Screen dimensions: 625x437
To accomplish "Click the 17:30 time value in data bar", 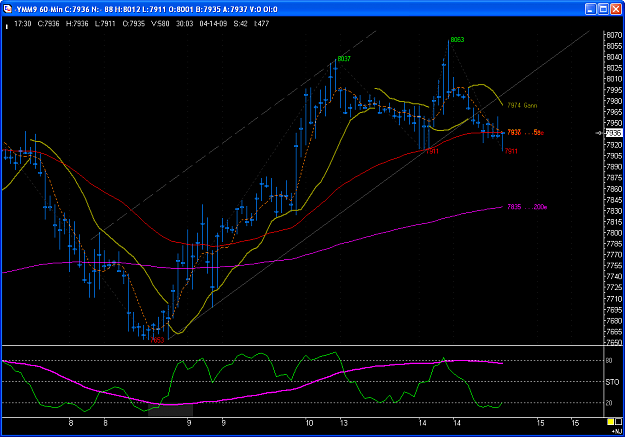I will coord(23,24).
